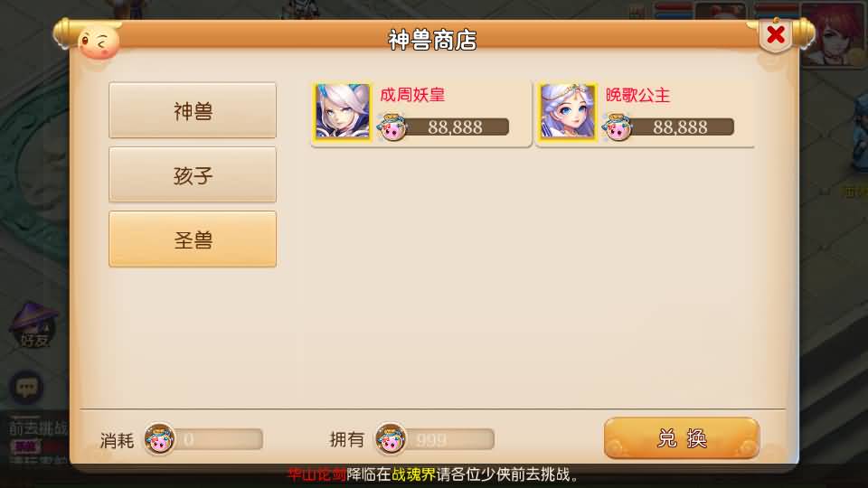Close the 神兽商店 shop window
Screen dimensions: 868x488
click(776, 35)
